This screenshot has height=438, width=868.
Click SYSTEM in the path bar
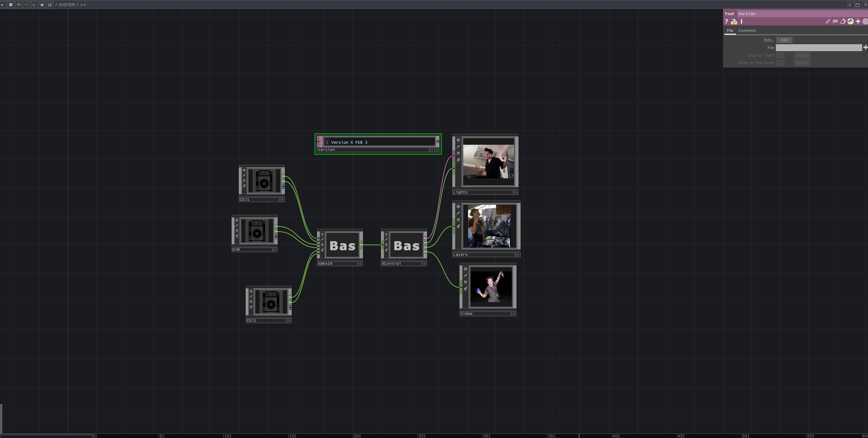66,5
